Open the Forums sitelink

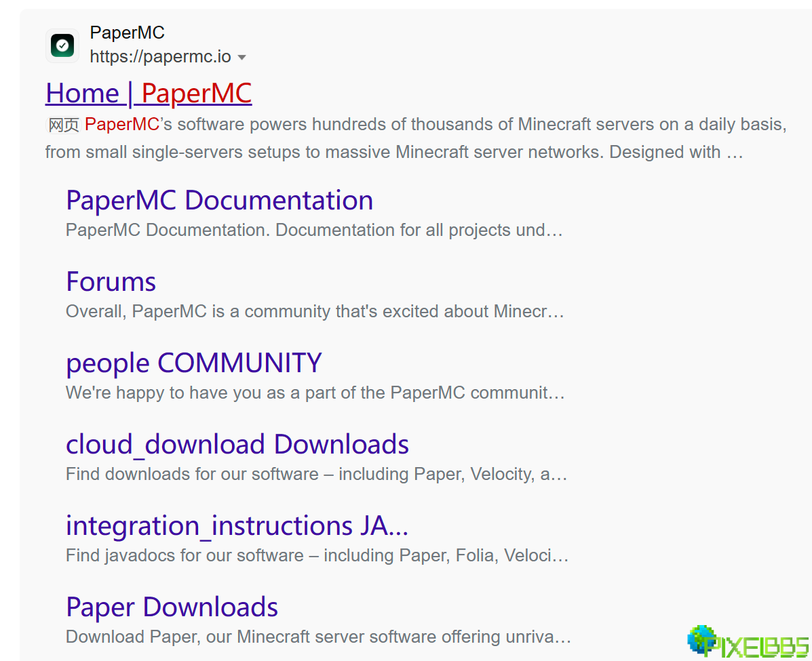click(x=111, y=281)
